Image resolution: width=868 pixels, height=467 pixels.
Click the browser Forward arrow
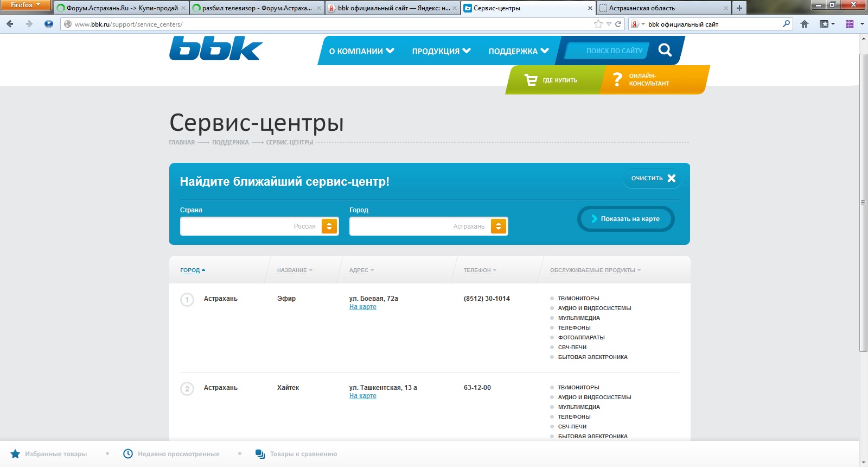[29, 24]
